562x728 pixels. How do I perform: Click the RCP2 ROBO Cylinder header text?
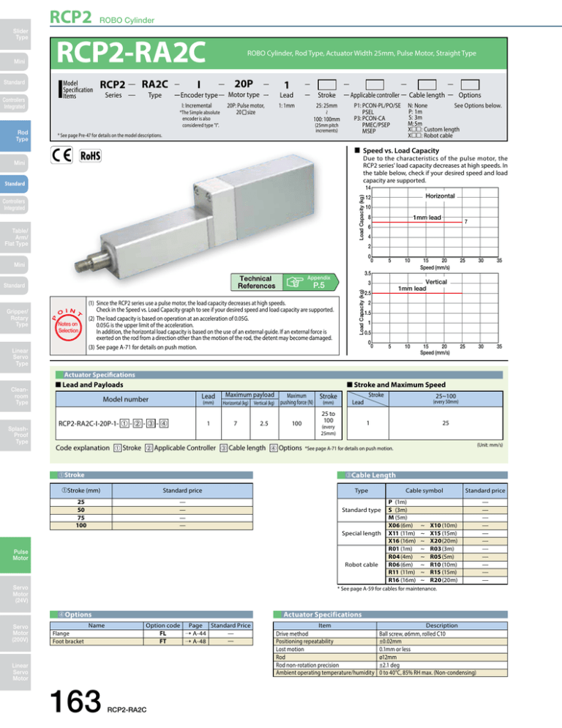[x=102, y=18]
